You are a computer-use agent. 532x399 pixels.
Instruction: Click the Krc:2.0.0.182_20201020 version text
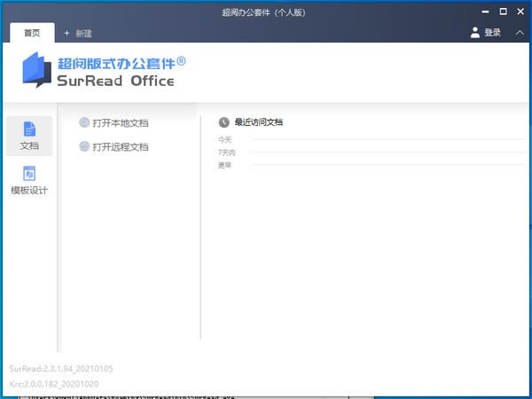(x=54, y=384)
